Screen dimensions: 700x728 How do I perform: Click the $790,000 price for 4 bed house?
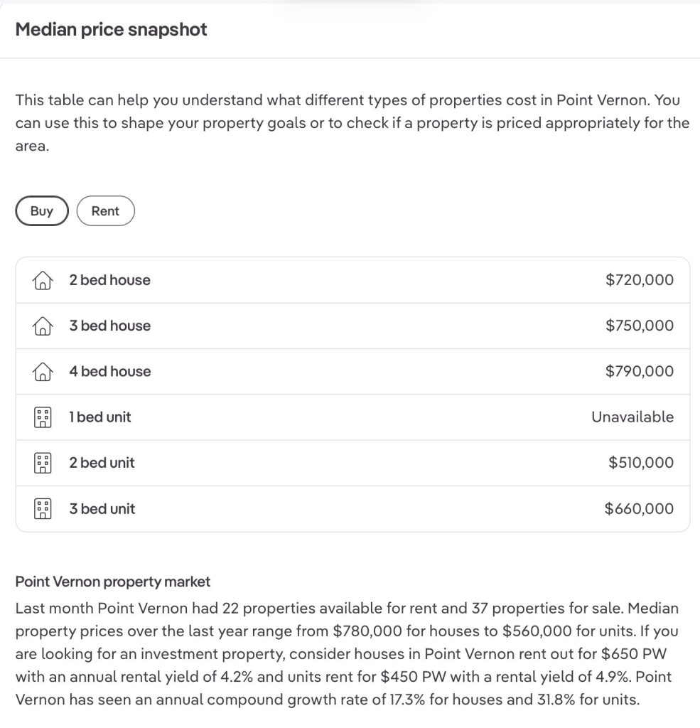[x=639, y=371]
